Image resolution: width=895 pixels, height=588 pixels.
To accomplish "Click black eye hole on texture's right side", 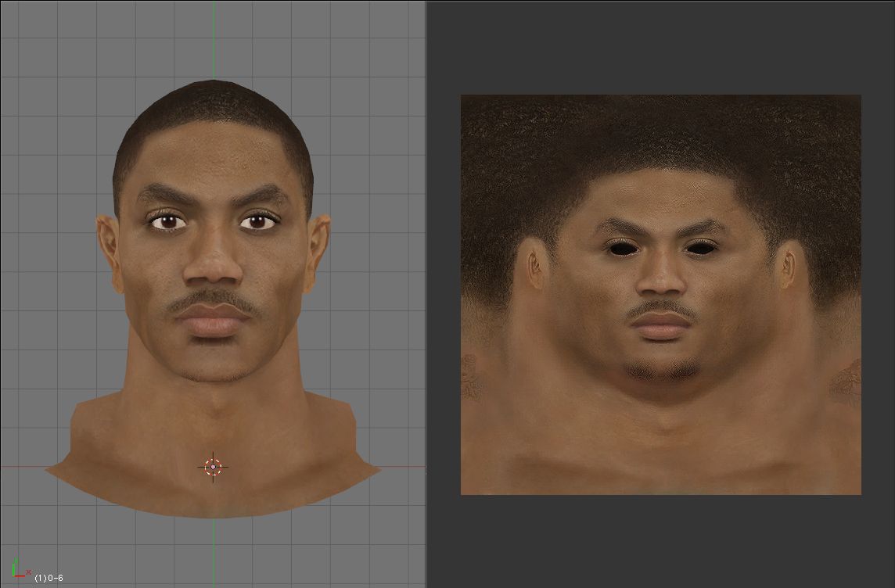I will pyautogui.click(x=700, y=248).
